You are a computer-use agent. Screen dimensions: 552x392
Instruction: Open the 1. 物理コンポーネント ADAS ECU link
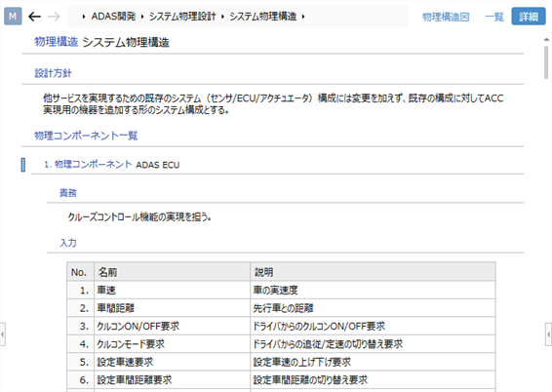[111, 165]
